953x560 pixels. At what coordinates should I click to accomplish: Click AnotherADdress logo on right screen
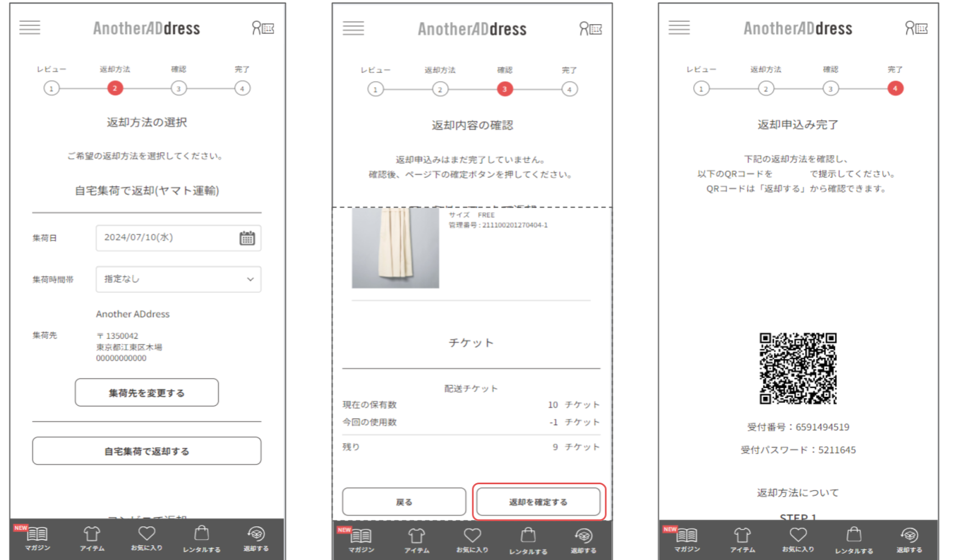point(798,28)
